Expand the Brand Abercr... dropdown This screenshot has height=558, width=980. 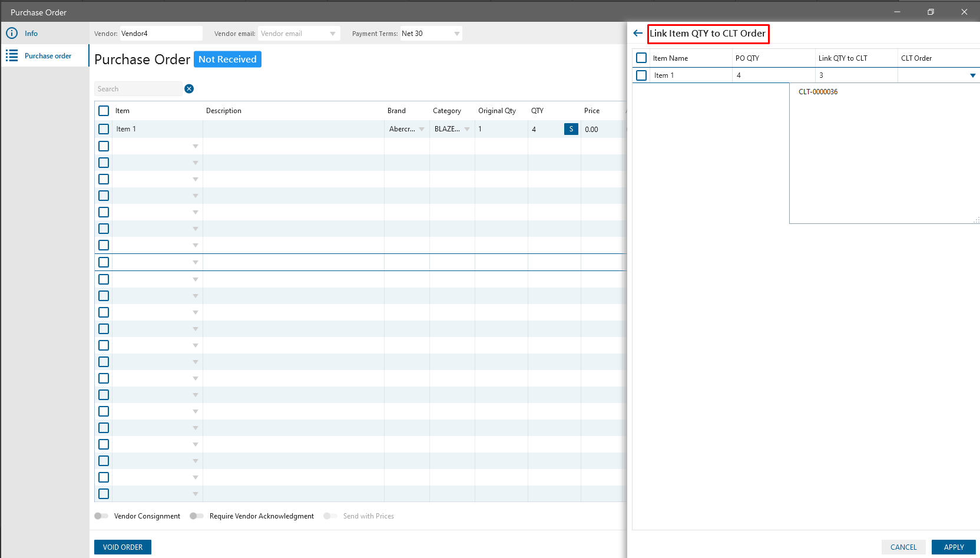pyautogui.click(x=422, y=129)
